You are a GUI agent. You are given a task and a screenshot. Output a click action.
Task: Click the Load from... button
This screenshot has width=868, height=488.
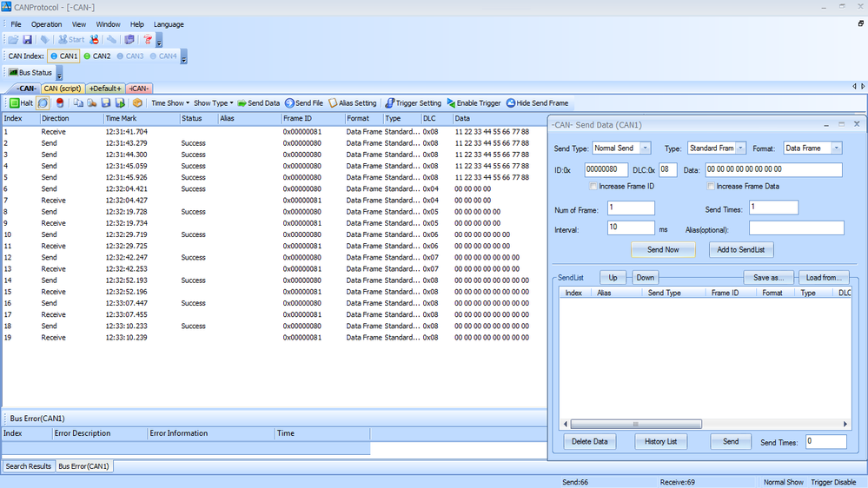[x=824, y=277]
